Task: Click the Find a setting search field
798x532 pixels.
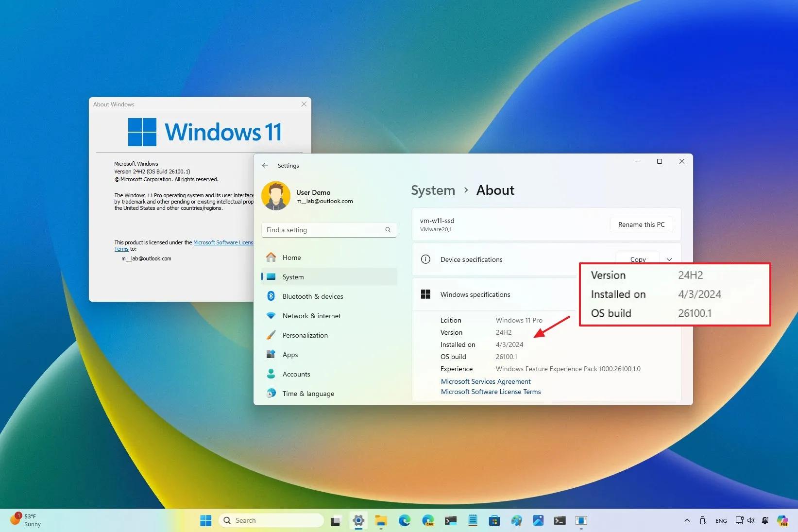Action: coord(329,229)
